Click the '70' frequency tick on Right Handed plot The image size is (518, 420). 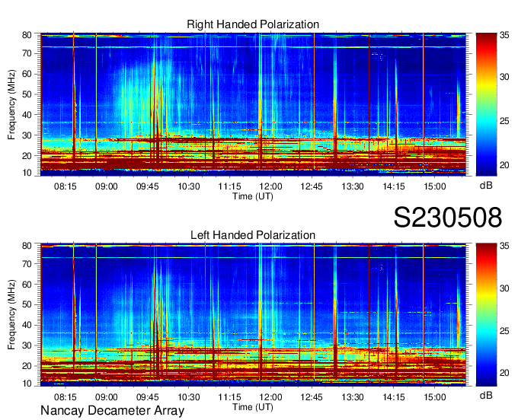27,53
